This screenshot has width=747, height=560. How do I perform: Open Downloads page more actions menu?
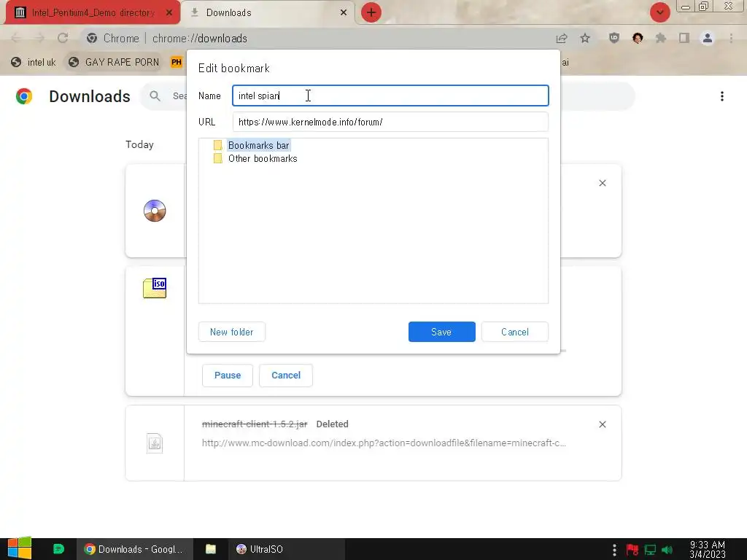point(722,97)
